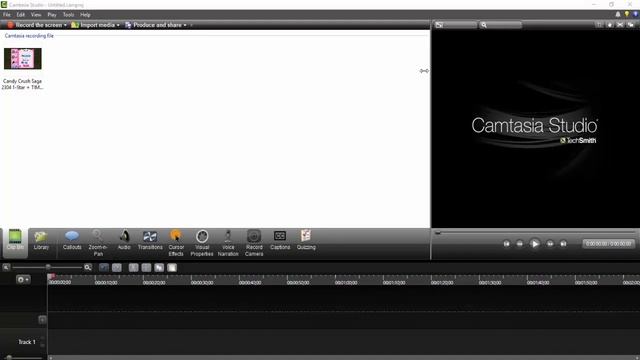Image resolution: width=640 pixels, height=360 pixels.
Task: Click Produce and share button
Action: [153, 25]
